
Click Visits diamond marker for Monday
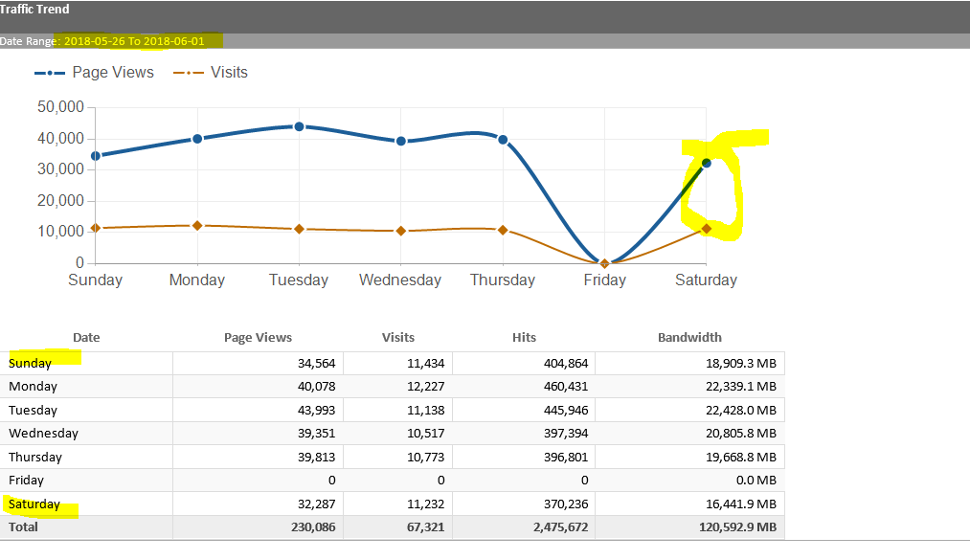tap(197, 226)
